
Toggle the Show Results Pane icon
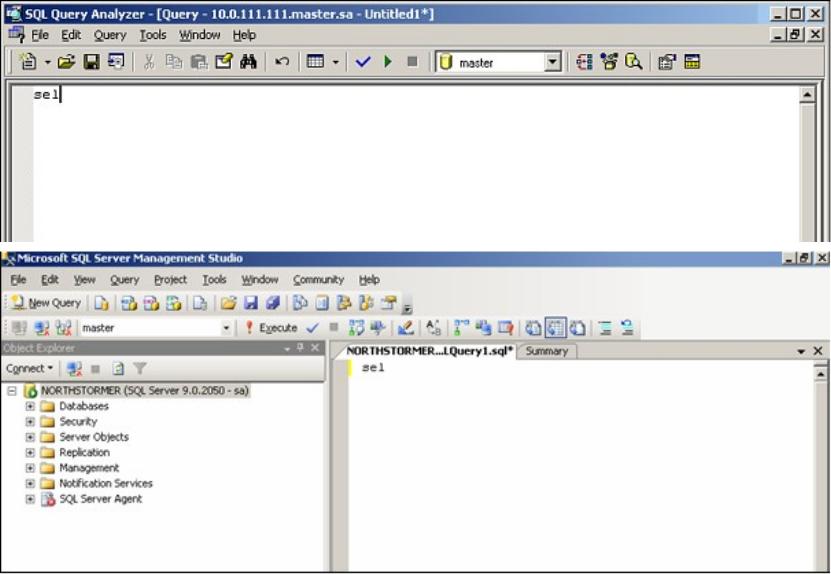[x=692, y=62]
